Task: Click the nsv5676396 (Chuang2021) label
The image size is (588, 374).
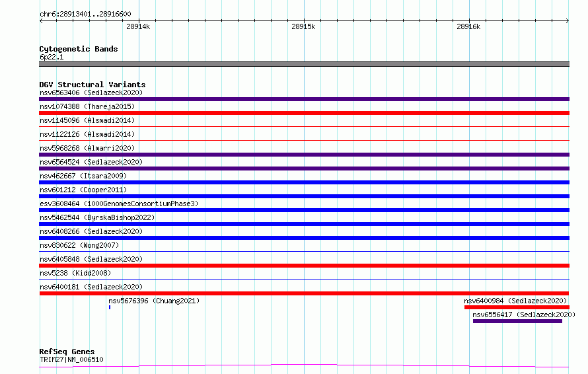Action: (x=154, y=301)
